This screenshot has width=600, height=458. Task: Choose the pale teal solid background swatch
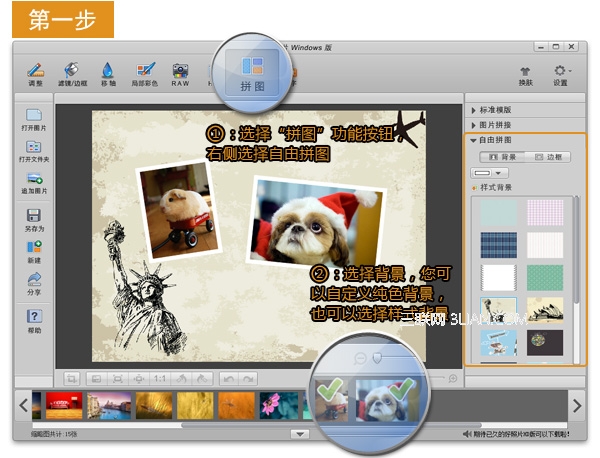pyautogui.click(x=499, y=213)
